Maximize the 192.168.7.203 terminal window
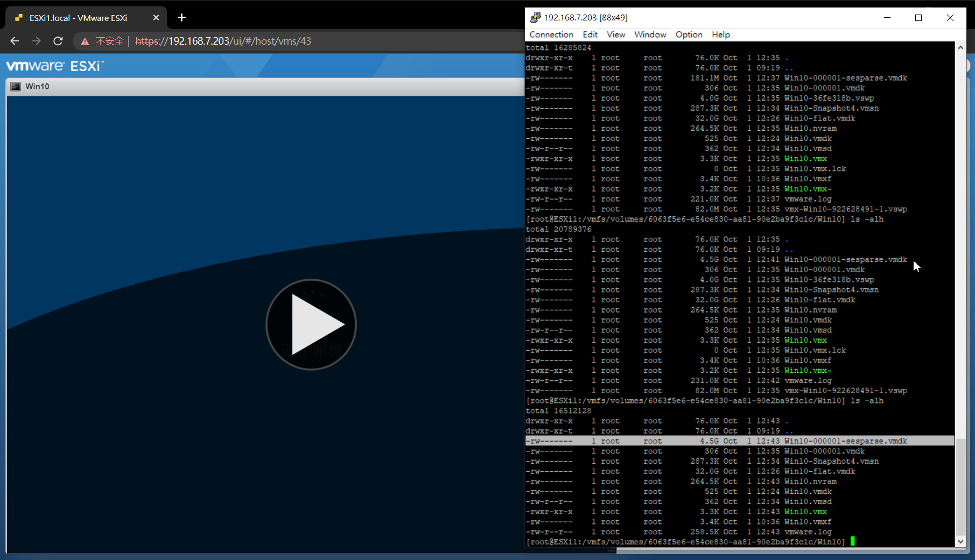 pos(918,18)
